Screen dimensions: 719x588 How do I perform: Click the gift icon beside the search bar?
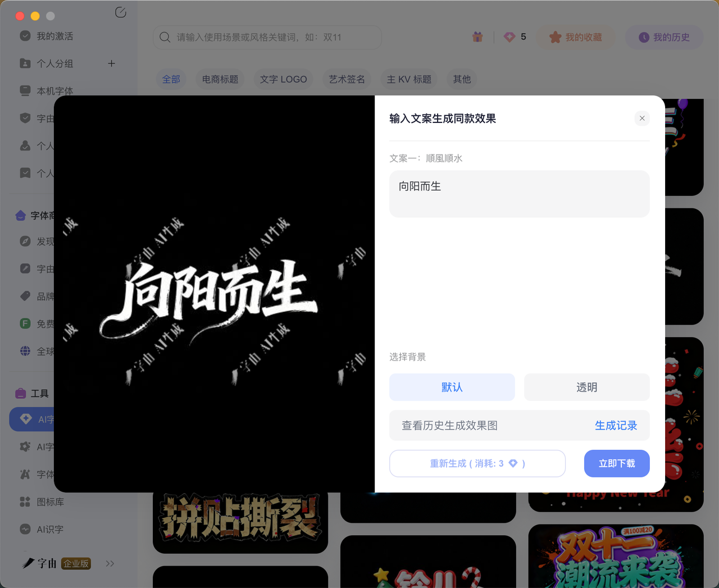(x=477, y=37)
